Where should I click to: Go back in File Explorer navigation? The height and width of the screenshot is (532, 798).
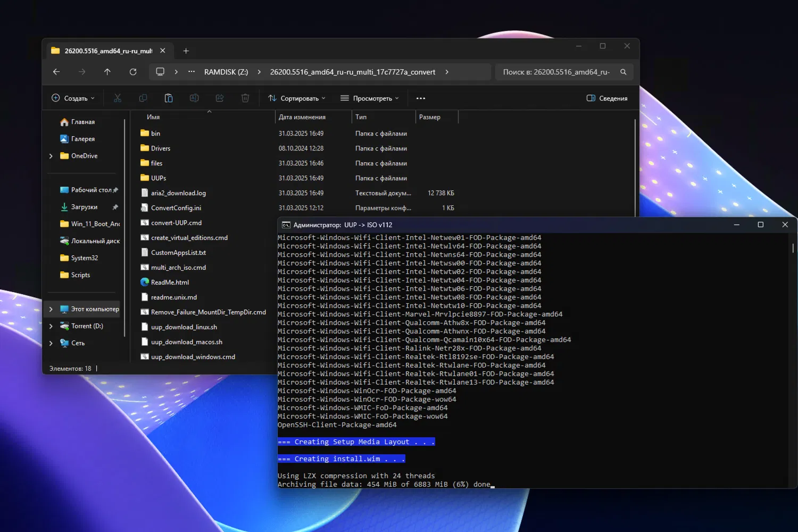tap(56, 72)
